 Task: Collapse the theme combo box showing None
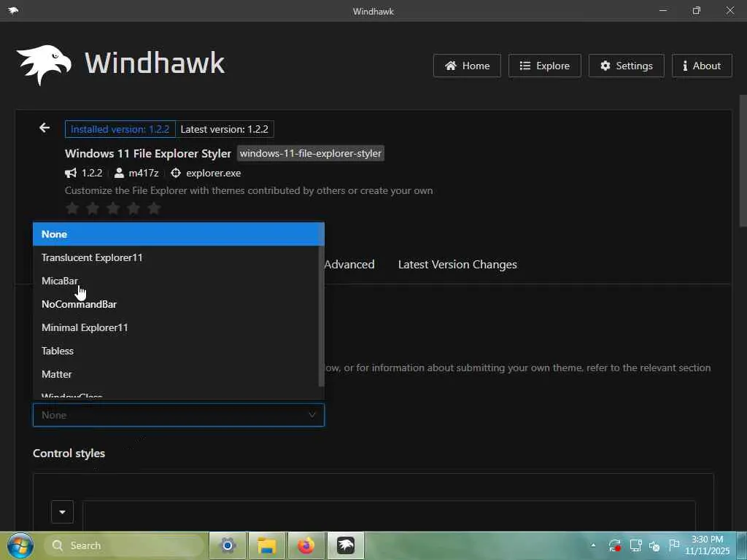(x=178, y=415)
